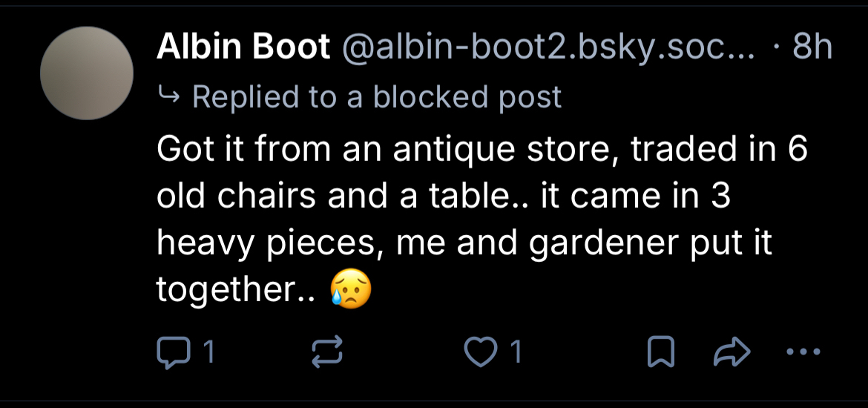The height and width of the screenshot is (408, 868).
Task: Click the reply arrow beside "Replied to"
Action: coord(170,96)
